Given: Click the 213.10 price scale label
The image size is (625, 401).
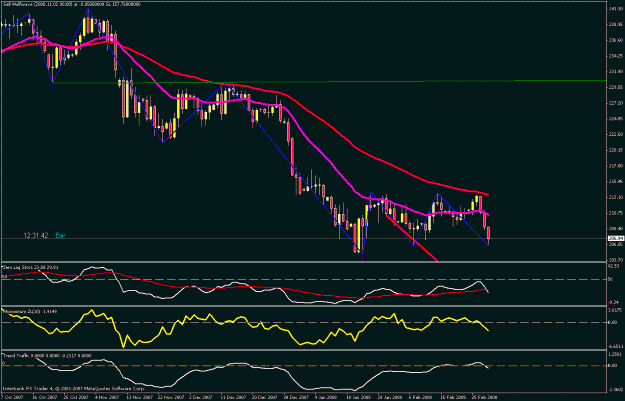Looking at the screenshot, I should pos(614,197).
